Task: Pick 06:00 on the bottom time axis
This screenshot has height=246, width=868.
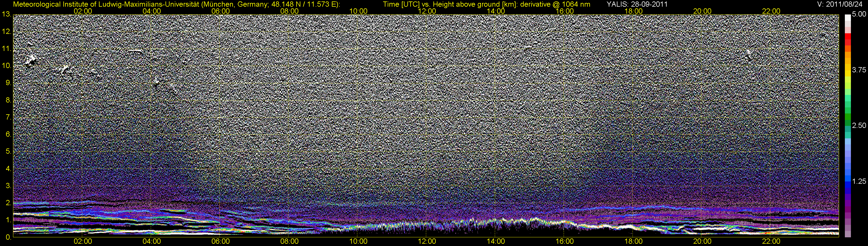Action: [x=220, y=242]
